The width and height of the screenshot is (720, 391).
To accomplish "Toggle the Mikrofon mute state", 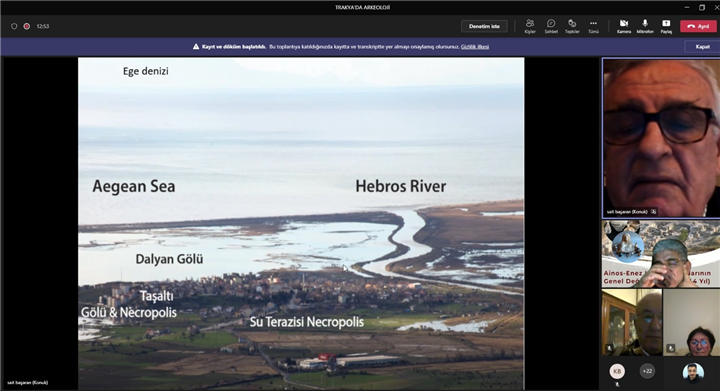I will click(x=645, y=26).
